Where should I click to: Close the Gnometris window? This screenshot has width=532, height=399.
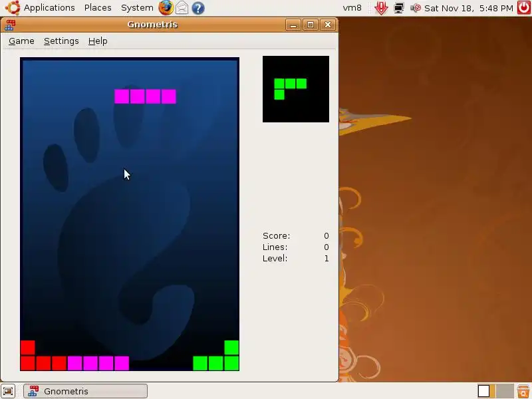(328, 25)
